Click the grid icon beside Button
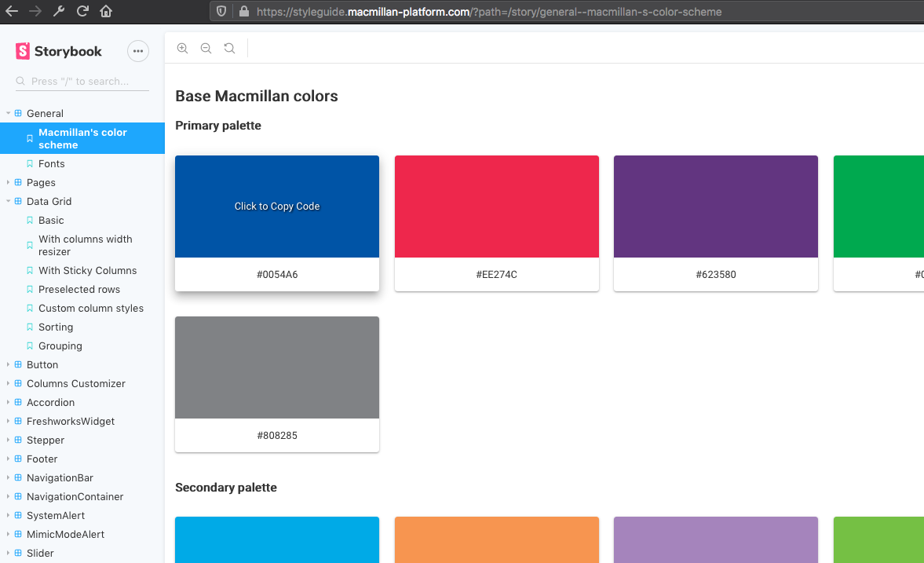 18,364
